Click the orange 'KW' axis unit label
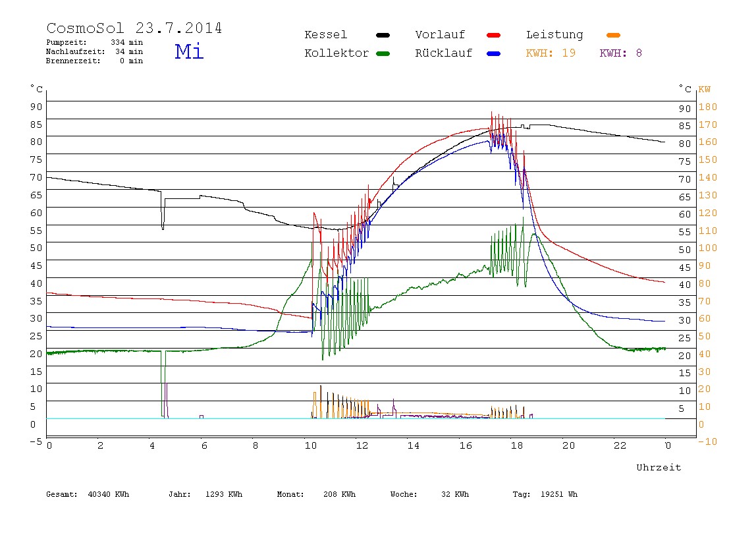The width and height of the screenshot is (756, 535). point(705,89)
